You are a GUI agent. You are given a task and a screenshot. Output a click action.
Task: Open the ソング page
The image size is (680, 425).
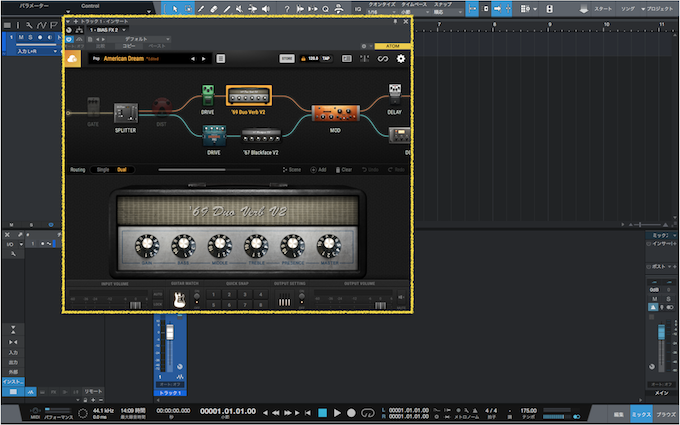tap(628, 9)
